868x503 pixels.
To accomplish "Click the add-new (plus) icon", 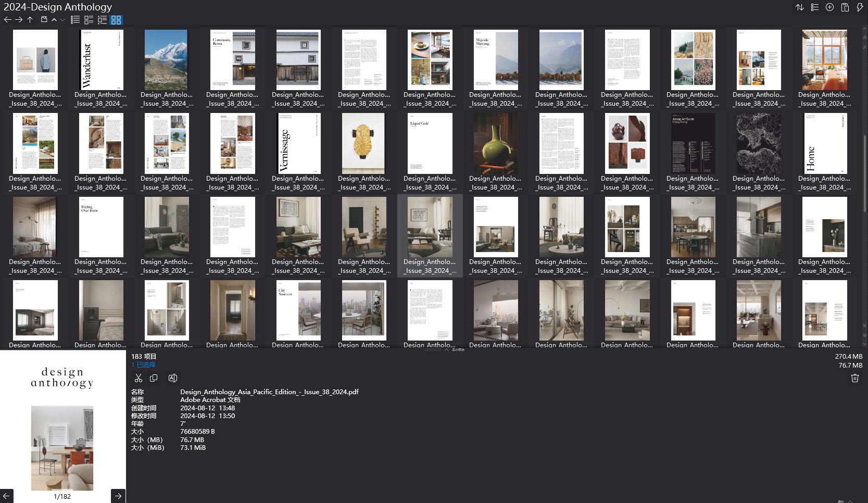I will coord(829,7).
